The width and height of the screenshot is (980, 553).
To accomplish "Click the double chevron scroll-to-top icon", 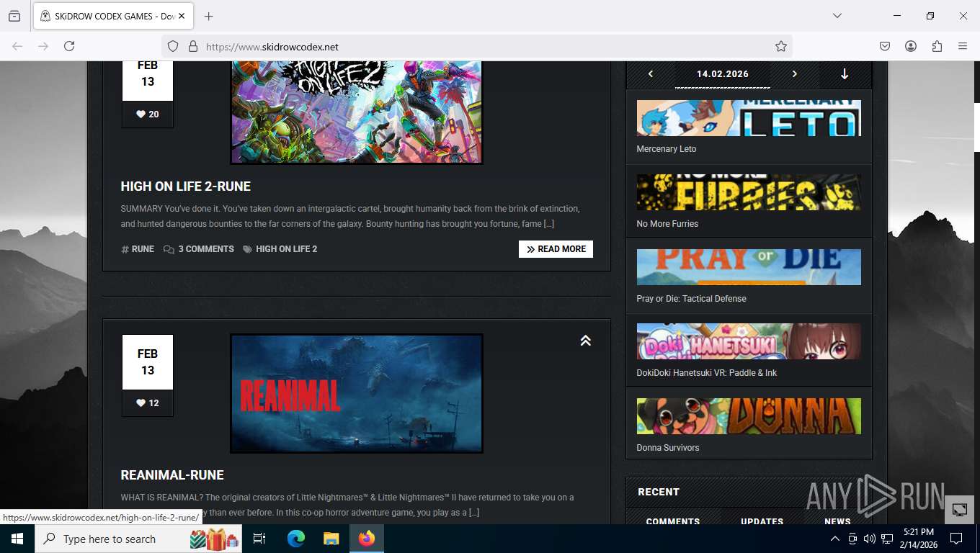I will 586,341.
